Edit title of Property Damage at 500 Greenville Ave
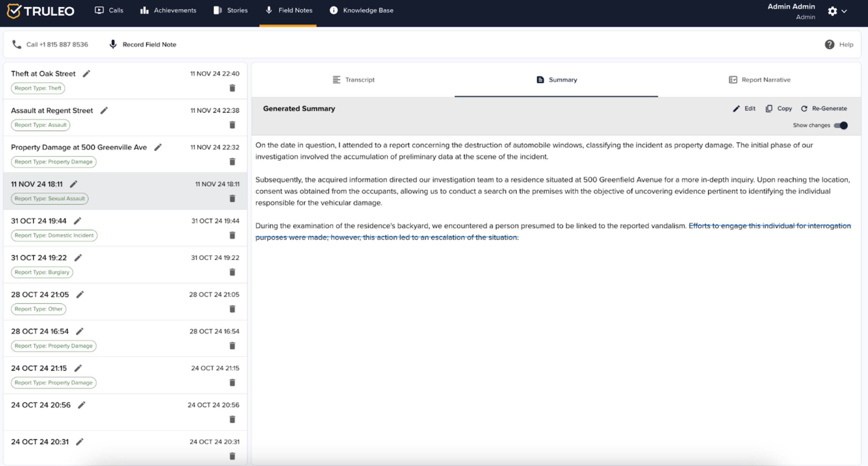This screenshot has height=466, width=868. pos(158,147)
